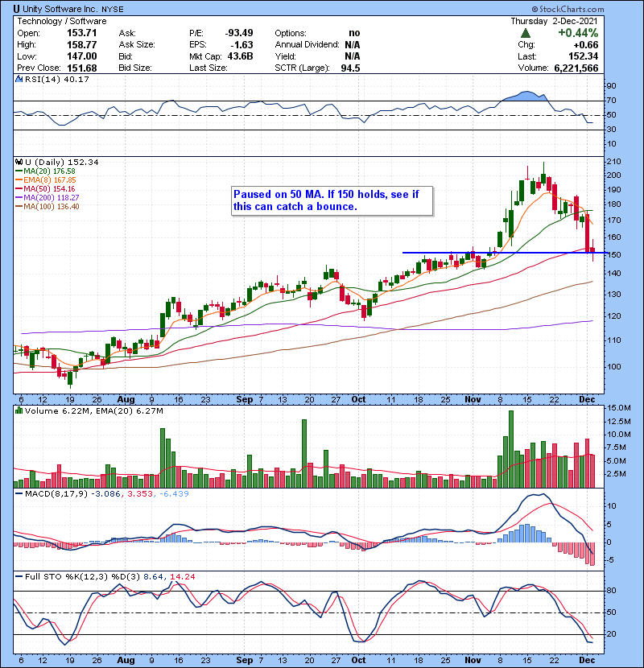
Task: Click the green up-arrow change icon
Action: [x=526, y=33]
